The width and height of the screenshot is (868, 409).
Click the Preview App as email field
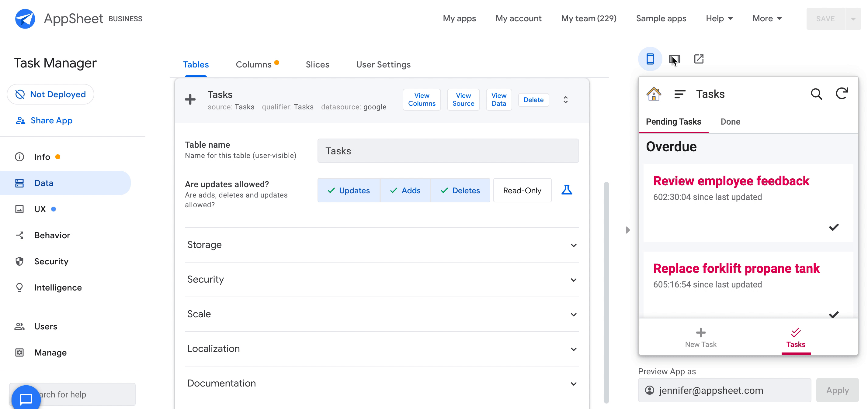pyautogui.click(x=724, y=390)
